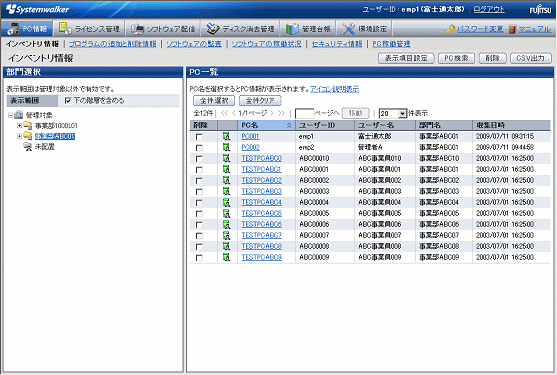
Task: Click the 移動 page jump button
Action: [356, 113]
